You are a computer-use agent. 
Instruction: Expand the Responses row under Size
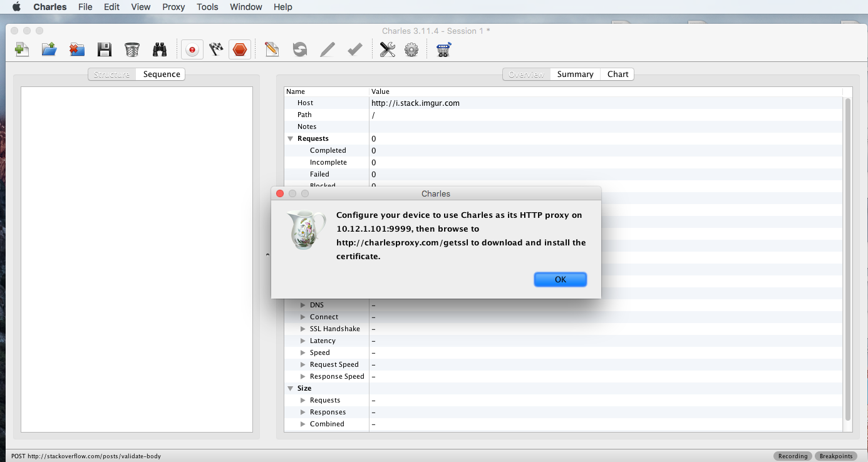point(303,412)
